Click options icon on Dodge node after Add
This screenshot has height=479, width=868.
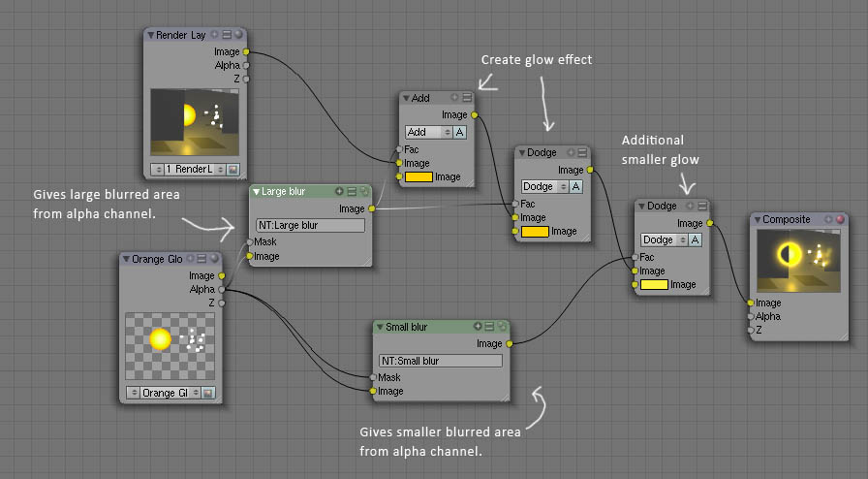click(582, 152)
